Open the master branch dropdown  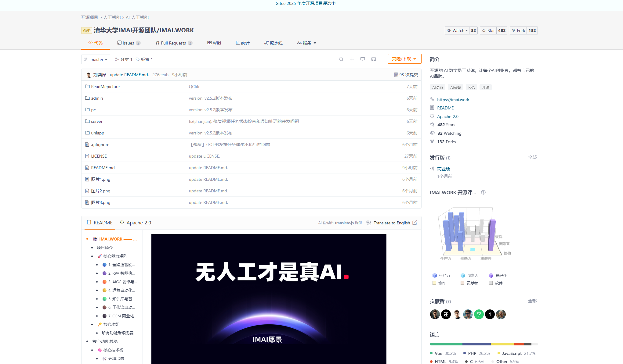click(96, 59)
